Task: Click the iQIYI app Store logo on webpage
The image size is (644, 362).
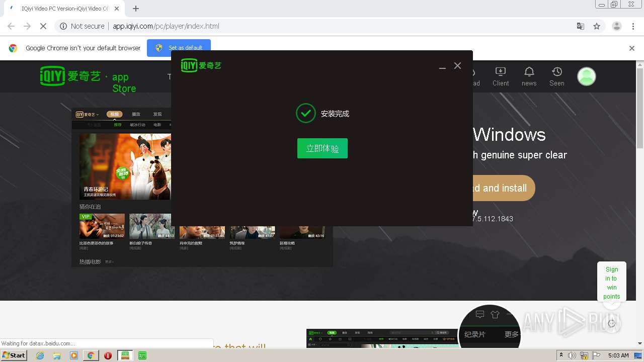Action: pyautogui.click(x=88, y=79)
